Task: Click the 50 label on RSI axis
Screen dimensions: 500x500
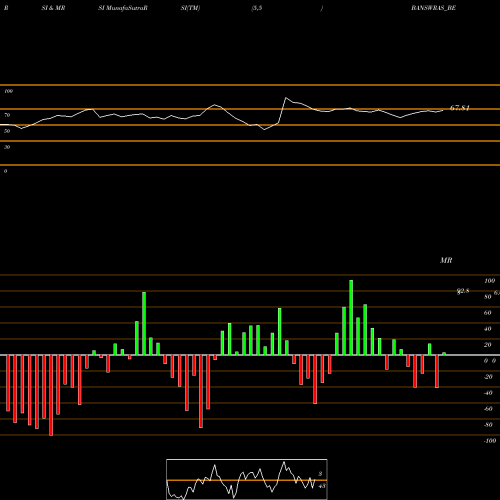Action: (x=7, y=131)
